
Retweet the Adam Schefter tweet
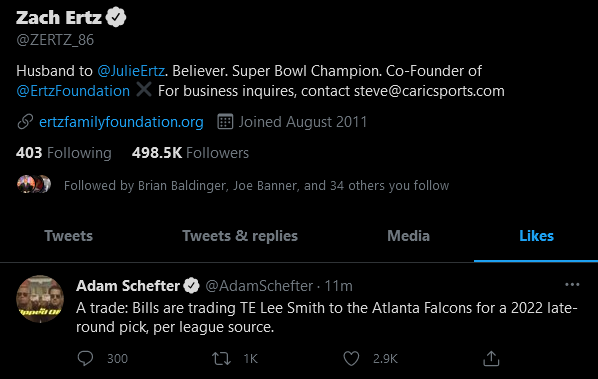221,358
